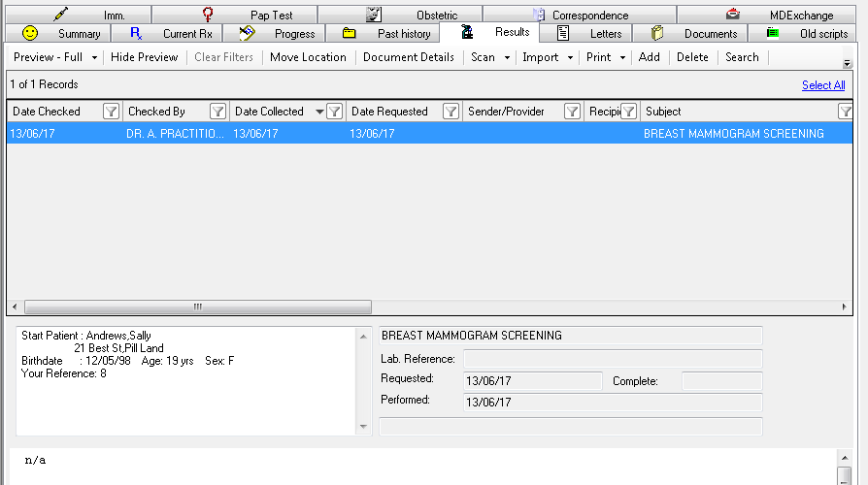Click the Progress notes icon

click(247, 33)
